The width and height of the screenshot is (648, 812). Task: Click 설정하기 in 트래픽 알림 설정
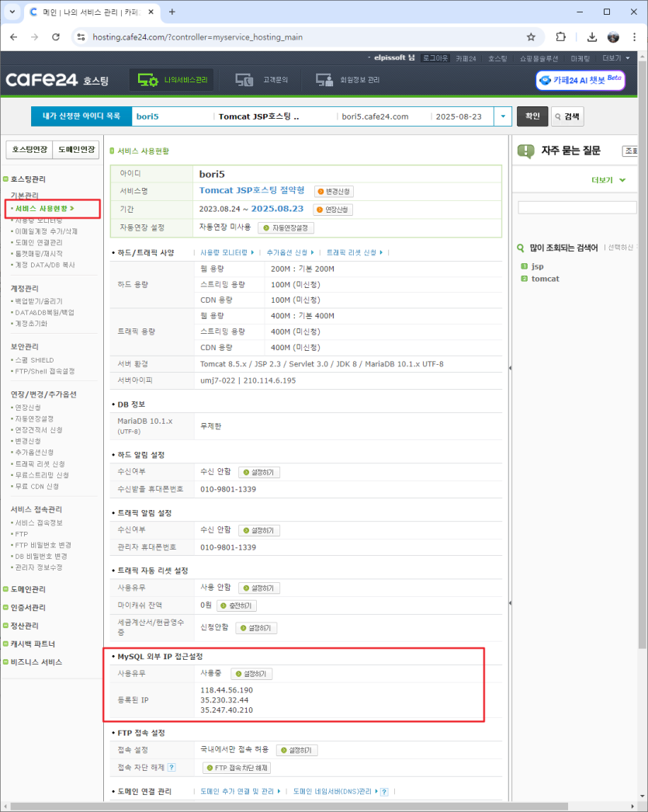coord(258,530)
